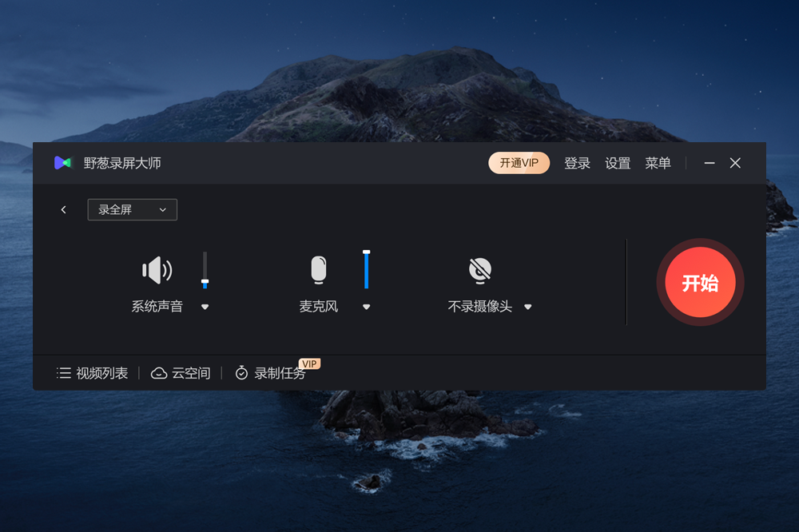799x532 pixels.
Task: Open the 菜单 menu
Action: 658,163
